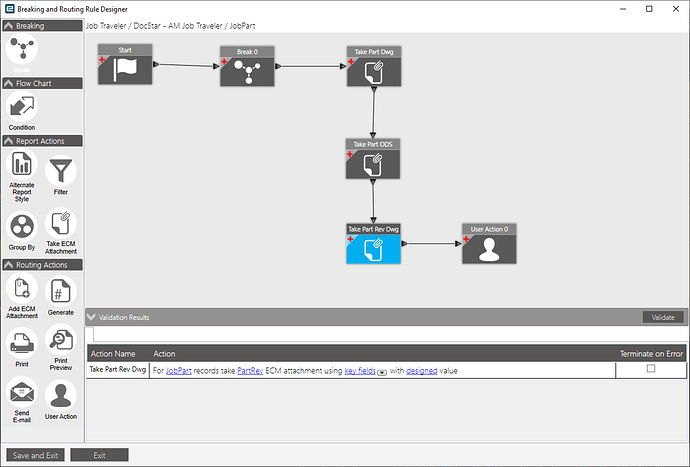This screenshot has width=690, height=467.
Task: Select the Take Part ODS node
Action: (373, 159)
